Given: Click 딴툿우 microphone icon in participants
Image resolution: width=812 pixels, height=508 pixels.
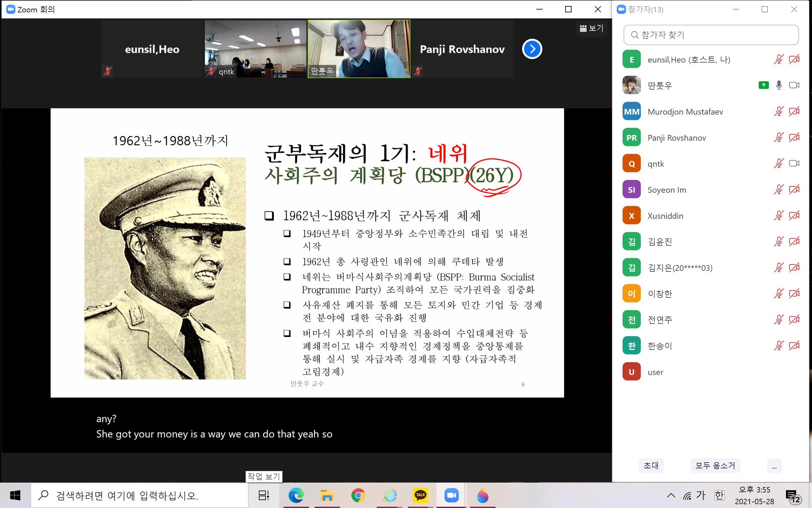Looking at the screenshot, I should [779, 85].
